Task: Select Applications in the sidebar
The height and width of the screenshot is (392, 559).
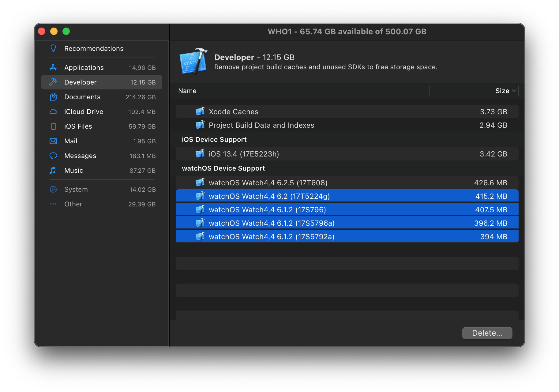Action: click(x=102, y=67)
